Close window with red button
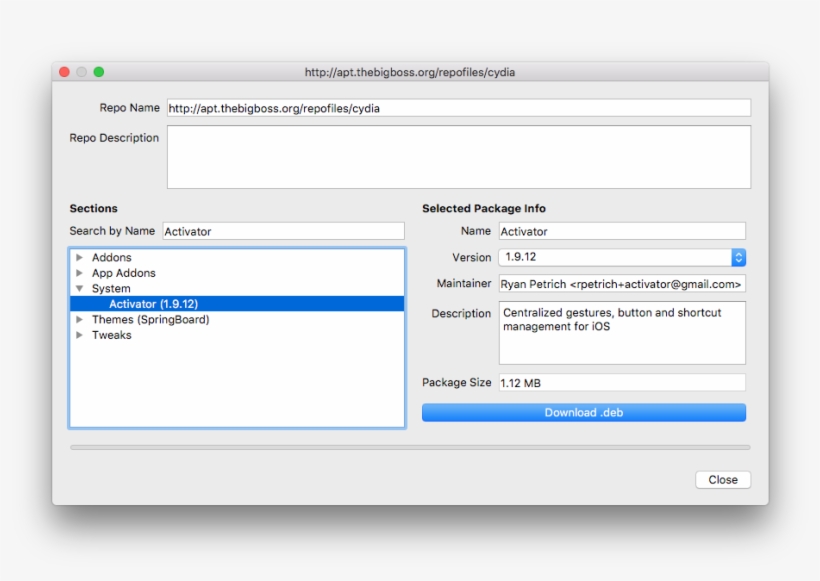820x581 pixels. click(64, 72)
